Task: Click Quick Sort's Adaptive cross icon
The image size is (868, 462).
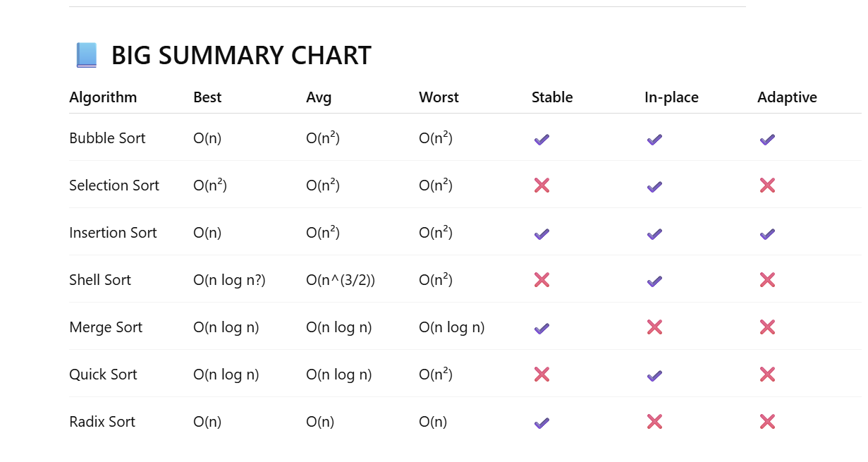Action: click(767, 375)
